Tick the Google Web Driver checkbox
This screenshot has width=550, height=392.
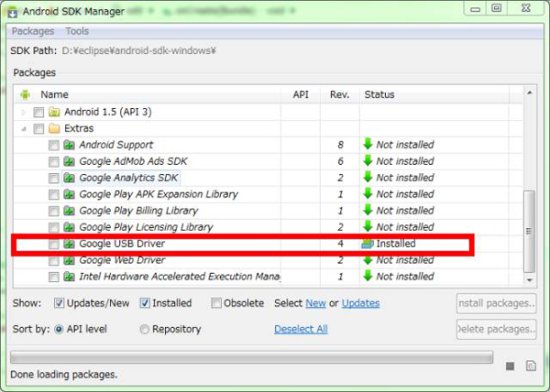tap(54, 260)
